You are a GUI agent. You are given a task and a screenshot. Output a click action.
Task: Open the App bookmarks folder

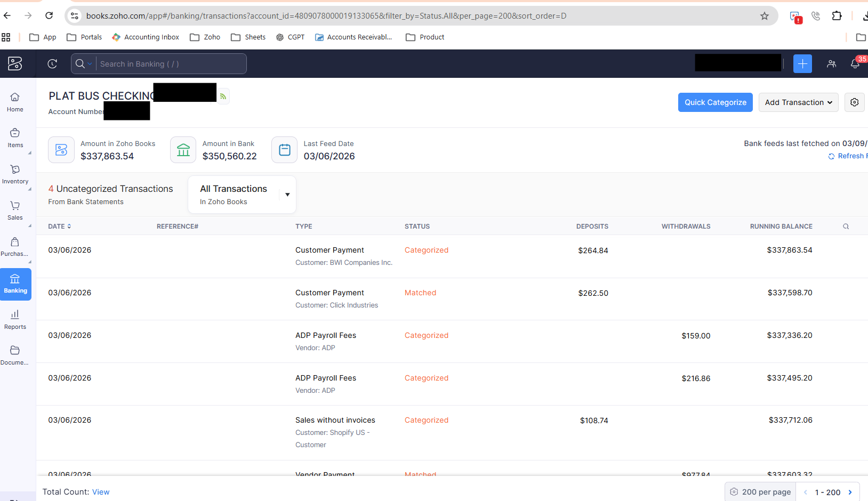click(x=43, y=37)
